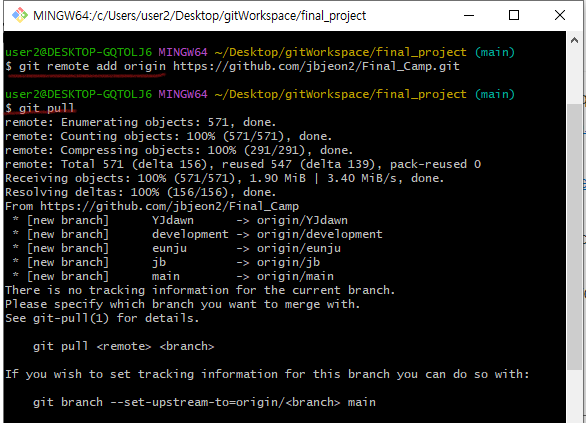Click 'From https://github.com/jbjeon2/Final_Camp' line

152,206
